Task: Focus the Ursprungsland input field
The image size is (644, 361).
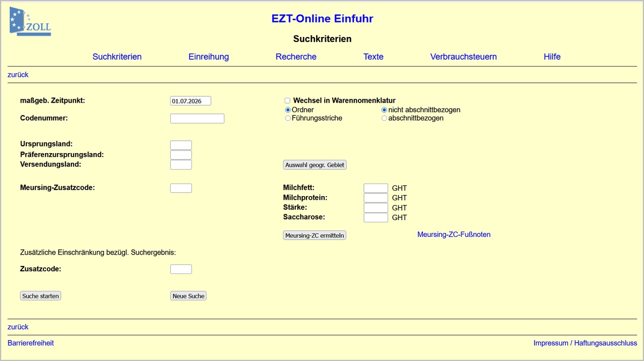Action: tap(181, 145)
